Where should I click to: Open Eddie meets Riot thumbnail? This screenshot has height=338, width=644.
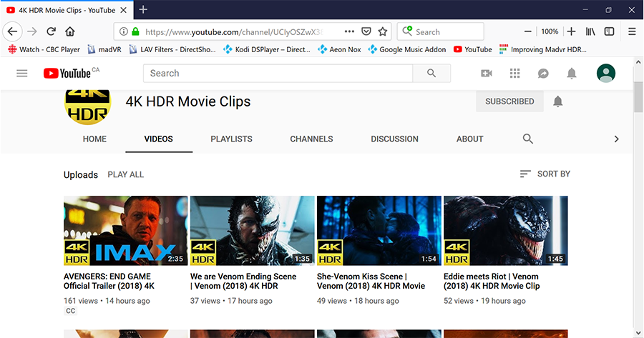click(x=506, y=231)
